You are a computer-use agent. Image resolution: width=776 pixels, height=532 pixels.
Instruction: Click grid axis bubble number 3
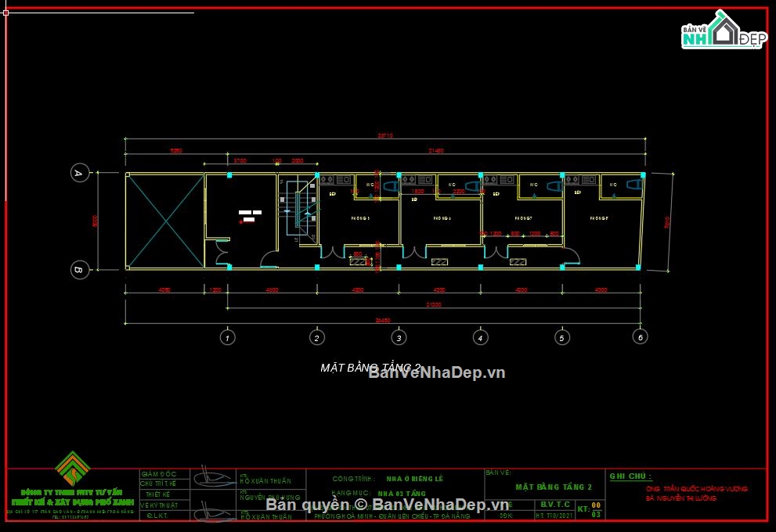tap(399, 338)
